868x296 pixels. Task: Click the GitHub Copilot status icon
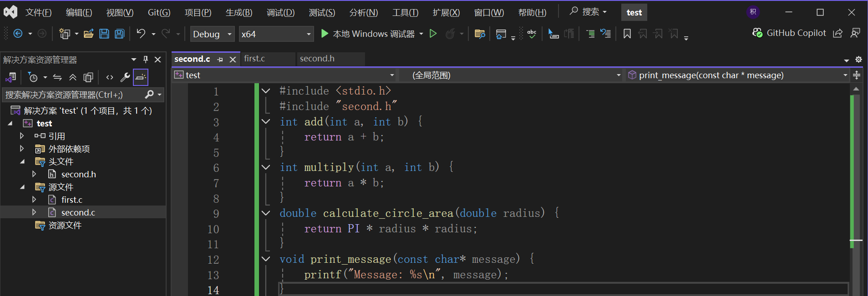(757, 33)
